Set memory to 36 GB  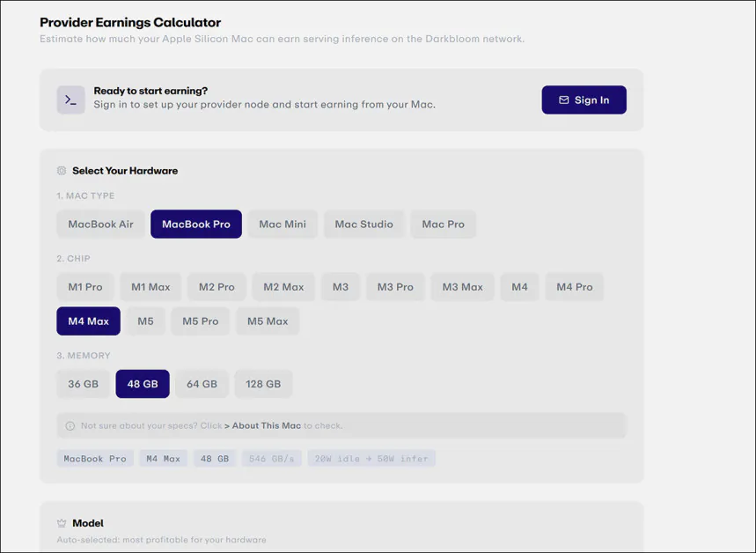(x=83, y=384)
